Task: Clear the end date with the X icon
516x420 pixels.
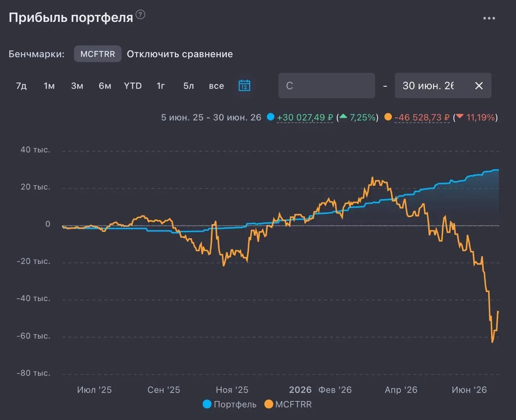Action: pos(479,85)
